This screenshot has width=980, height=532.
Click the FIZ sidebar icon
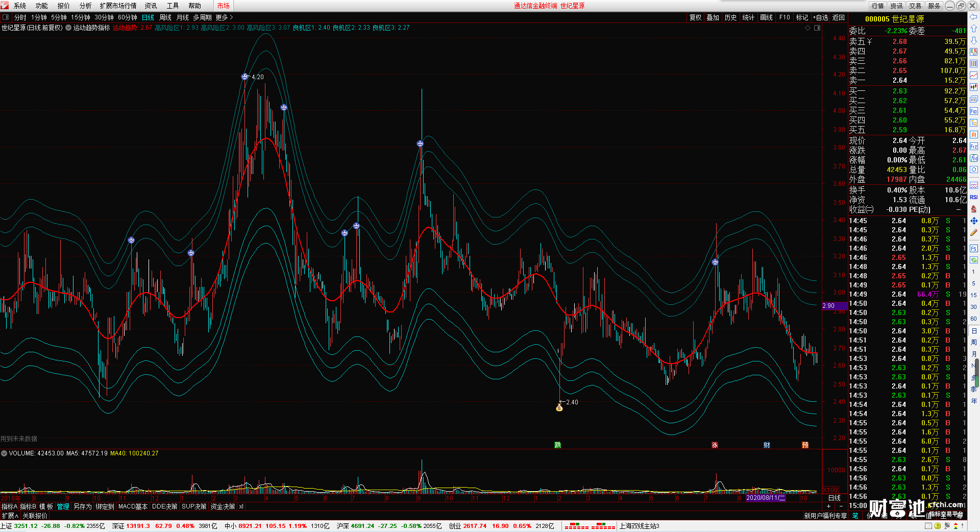pyautogui.click(x=974, y=147)
